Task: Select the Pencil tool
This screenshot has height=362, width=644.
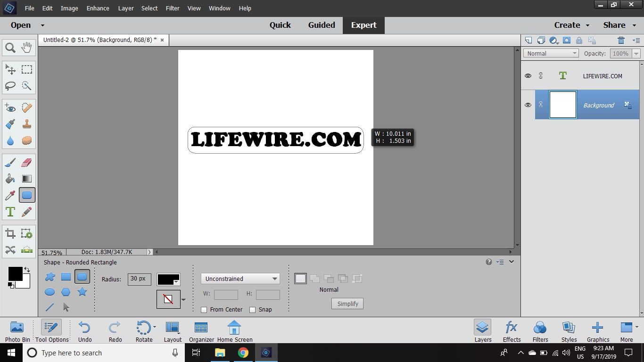Action: (x=27, y=212)
